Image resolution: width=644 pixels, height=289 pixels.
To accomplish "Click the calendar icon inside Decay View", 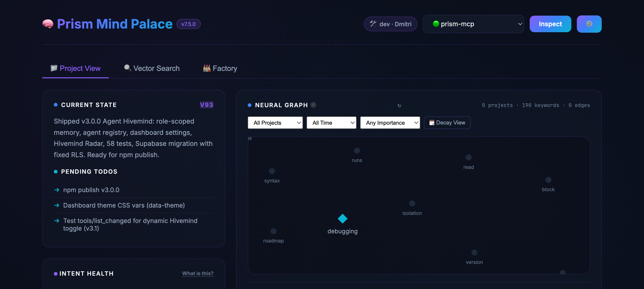I will click(x=432, y=122).
